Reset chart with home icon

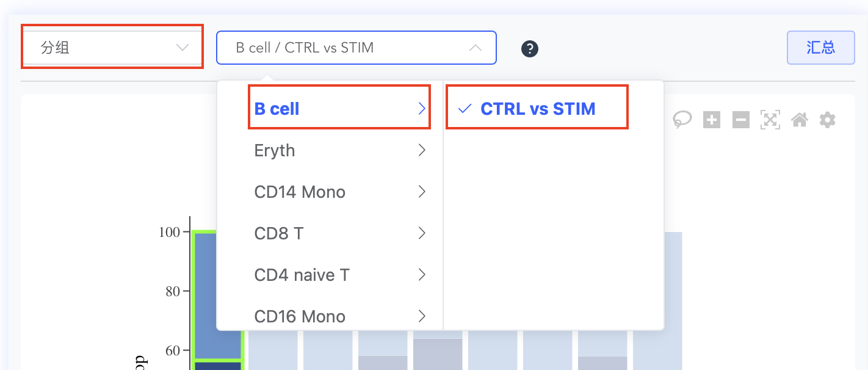(800, 120)
